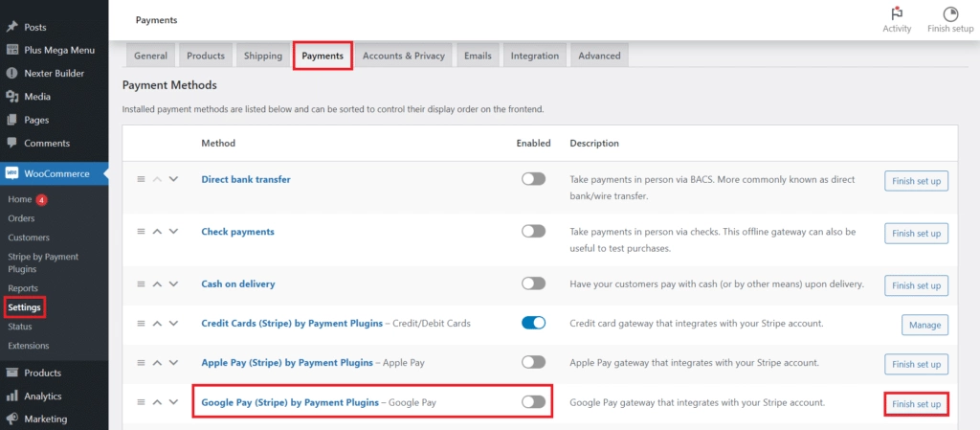The image size is (980, 430).
Task: Open Orders in WooCommerce submenu
Action: tap(21, 218)
